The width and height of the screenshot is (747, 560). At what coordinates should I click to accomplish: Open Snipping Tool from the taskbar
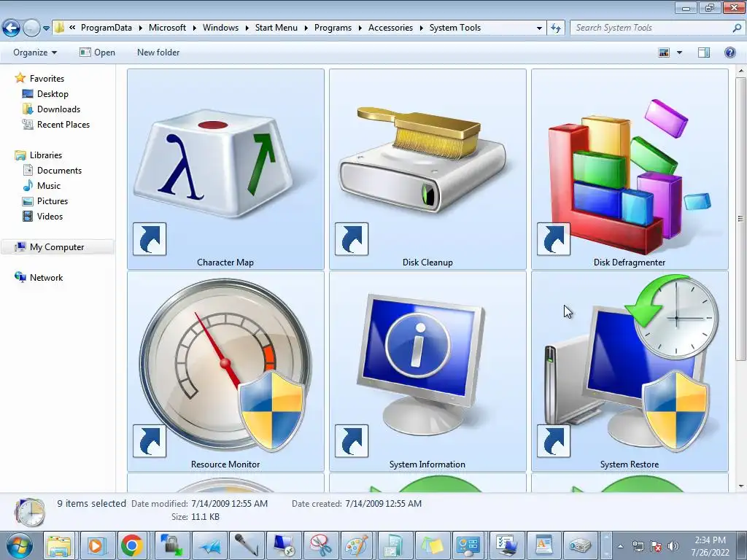click(x=321, y=545)
